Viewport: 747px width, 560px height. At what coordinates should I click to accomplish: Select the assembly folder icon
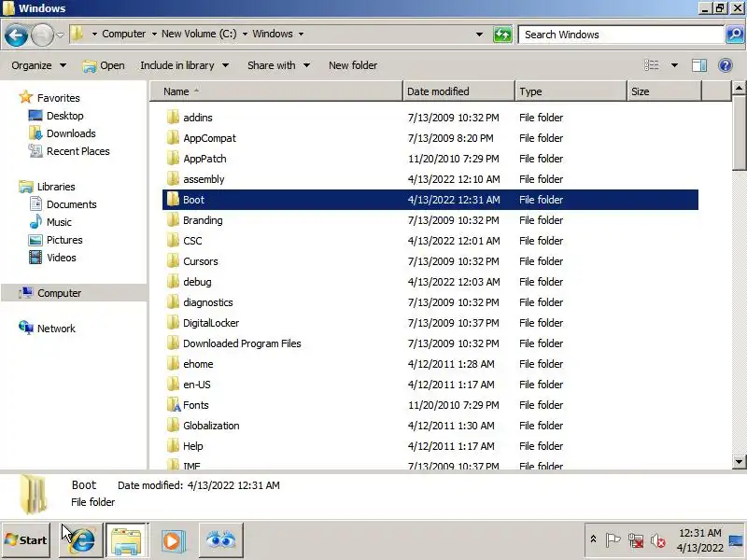point(173,178)
